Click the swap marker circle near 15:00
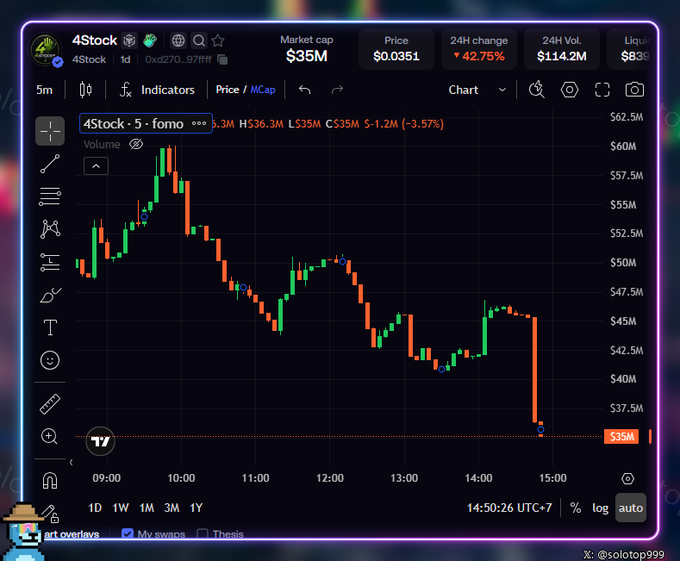Image resolution: width=680 pixels, height=561 pixels. coord(540,430)
